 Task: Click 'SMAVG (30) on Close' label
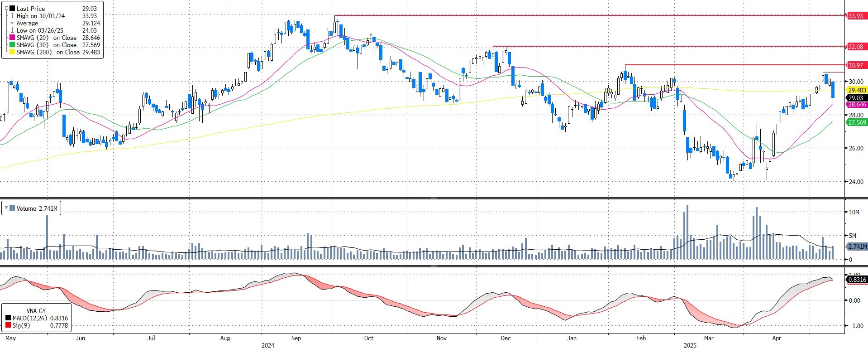coord(47,45)
